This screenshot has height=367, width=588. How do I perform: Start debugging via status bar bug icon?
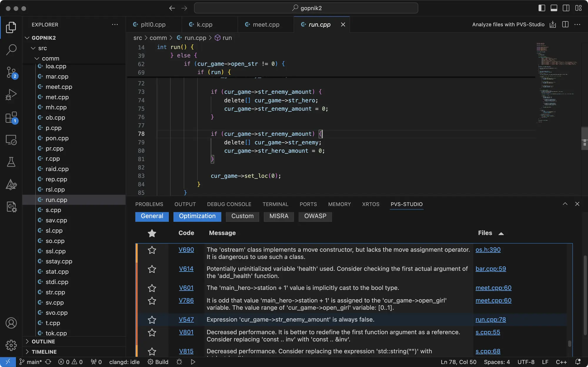coord(179,362)
